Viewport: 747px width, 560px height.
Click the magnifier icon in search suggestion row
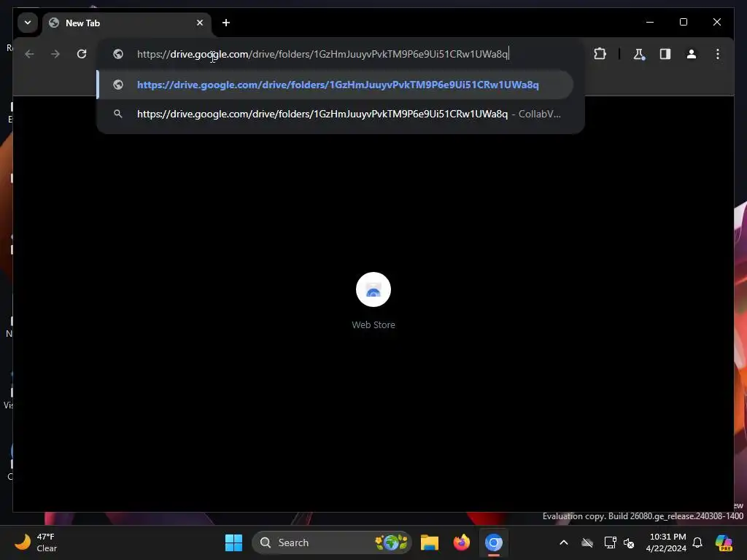117,114
